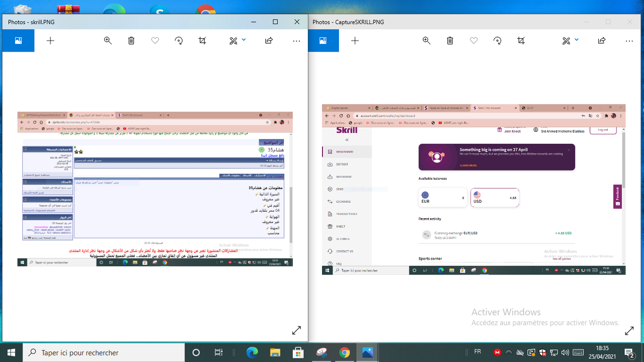The image size is (644, 362).
Task: Zoom the image in CaptureSKRILL.PNG window
Action: coord(427,41)
